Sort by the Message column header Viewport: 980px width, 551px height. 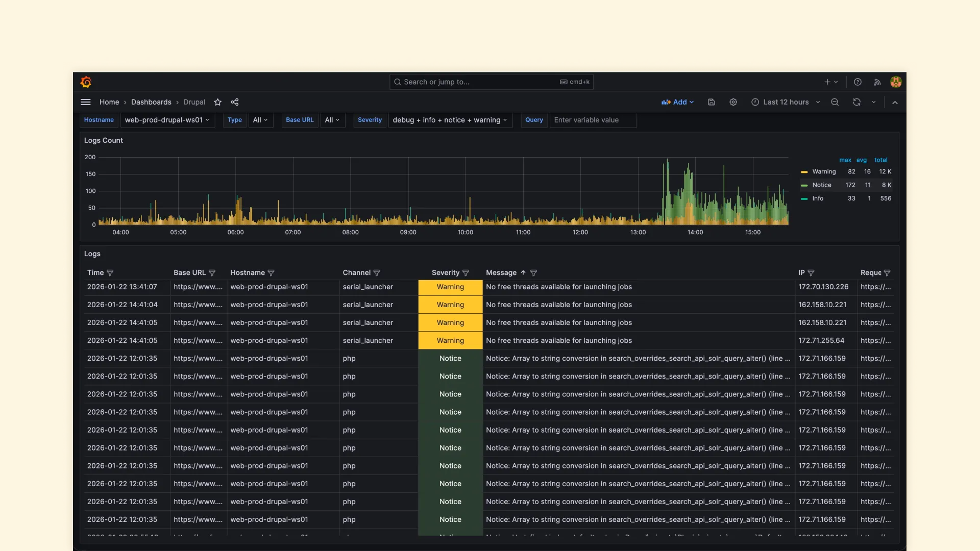(x=501, y=273)
